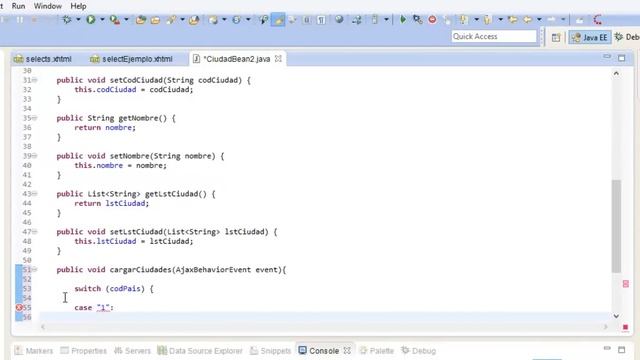Open Next Annotation dropdown arrow
The height and width of the screenshot is (360, 640).
click(x=476, y=20)
